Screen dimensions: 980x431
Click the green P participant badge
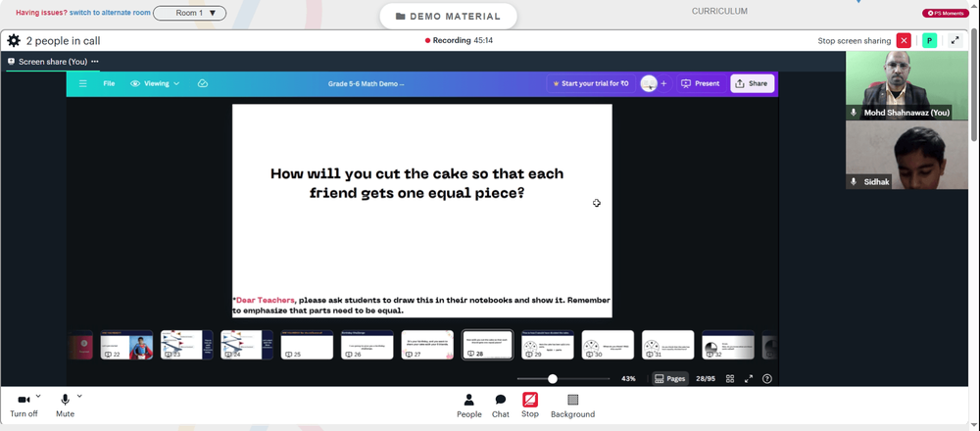pos(929,40)
